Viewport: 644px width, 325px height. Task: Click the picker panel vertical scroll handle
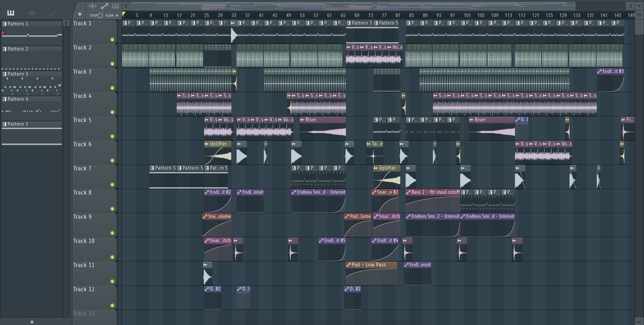pos(66,23)
